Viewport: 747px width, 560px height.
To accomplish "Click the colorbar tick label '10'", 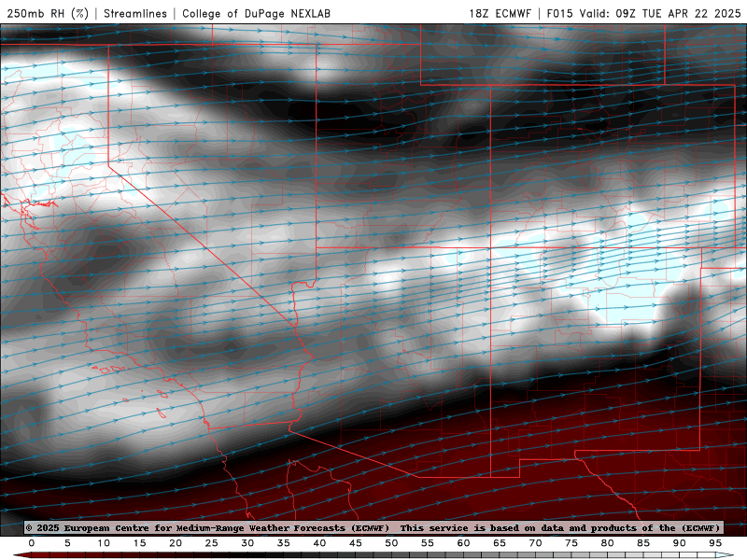I will (x=104, y=543).
